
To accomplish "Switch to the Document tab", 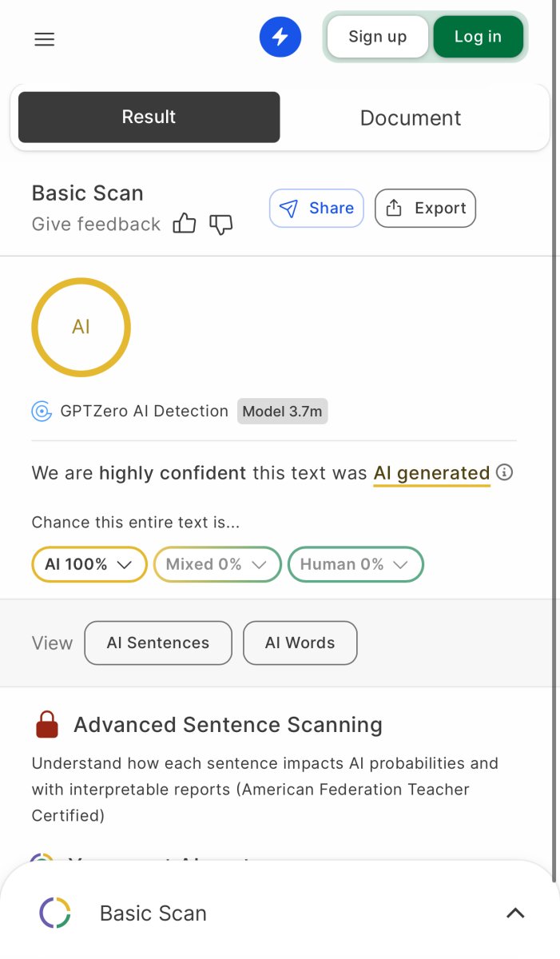I will tap(411, 117).
